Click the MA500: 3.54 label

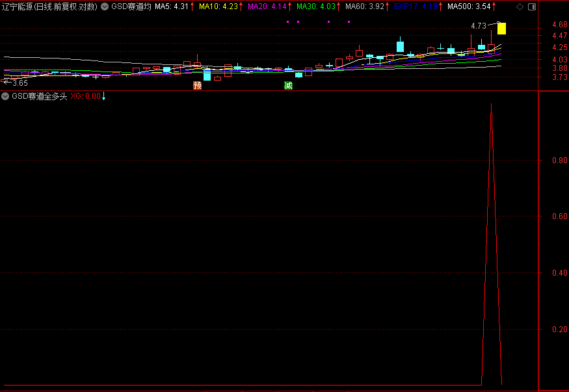tap(464, 7)
